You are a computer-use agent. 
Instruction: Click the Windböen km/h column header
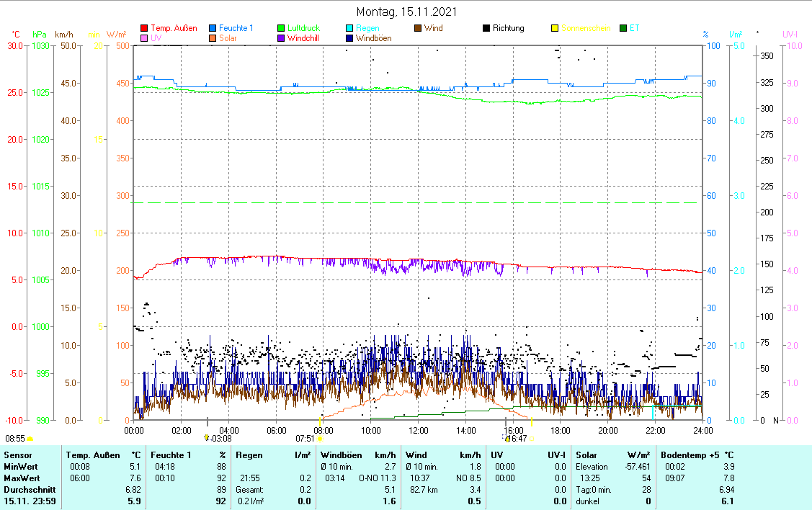click(358, 455)
